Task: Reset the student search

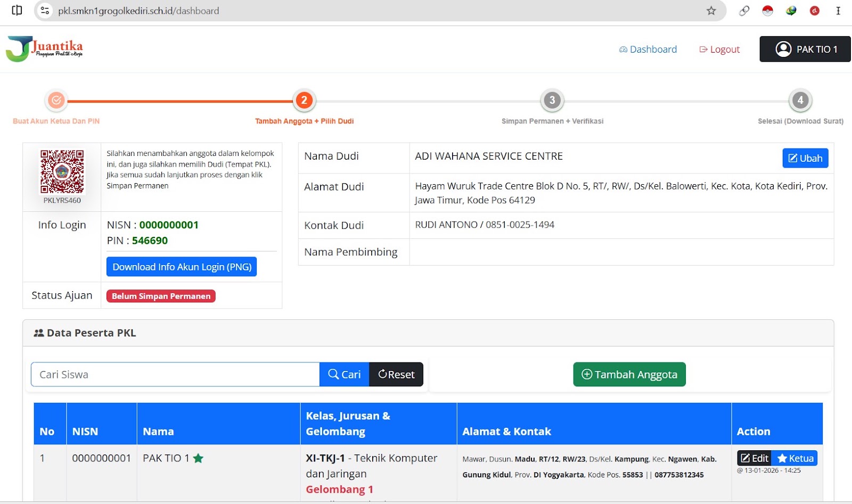Action: (x=396, y=374)
